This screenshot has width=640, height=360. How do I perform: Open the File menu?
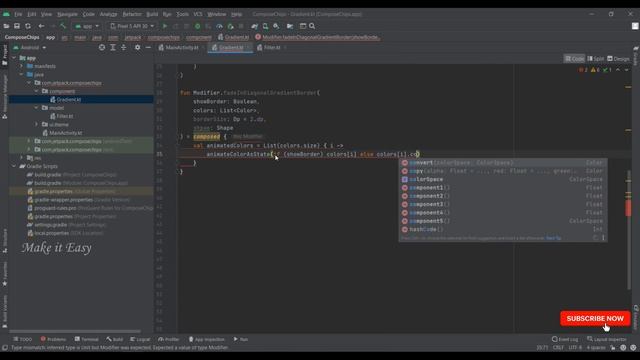pos(18,14)
